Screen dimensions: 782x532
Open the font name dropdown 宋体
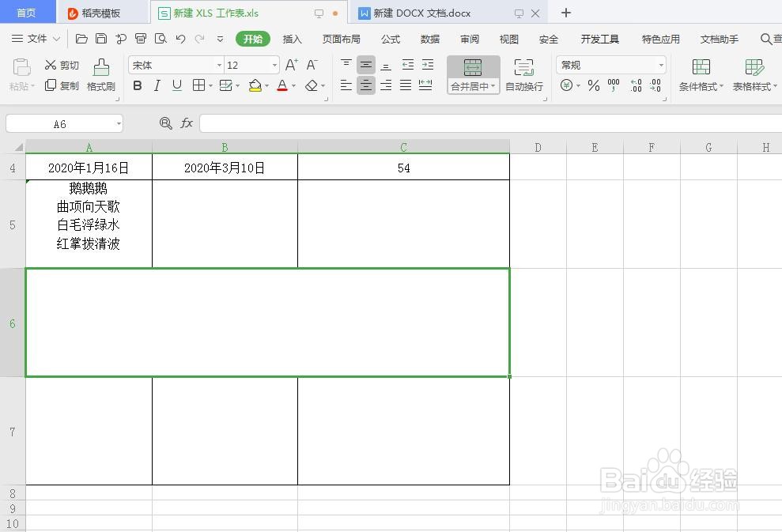tap(219, 65)
